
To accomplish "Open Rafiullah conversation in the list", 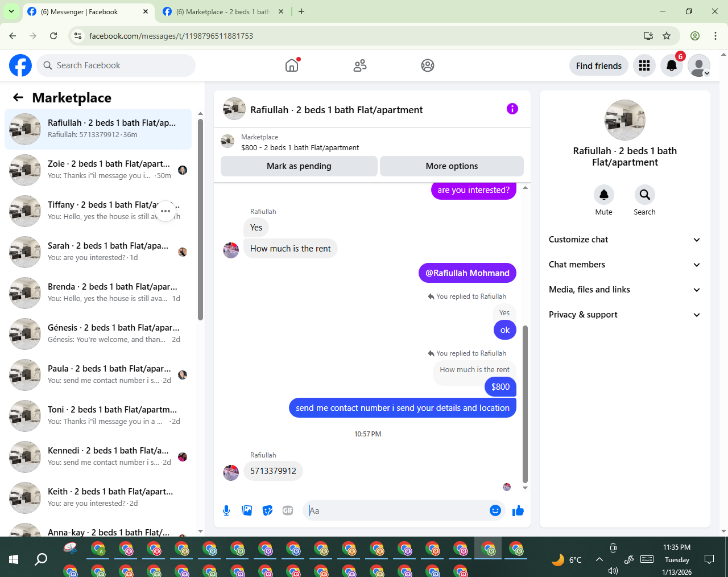I will [98, 129].
